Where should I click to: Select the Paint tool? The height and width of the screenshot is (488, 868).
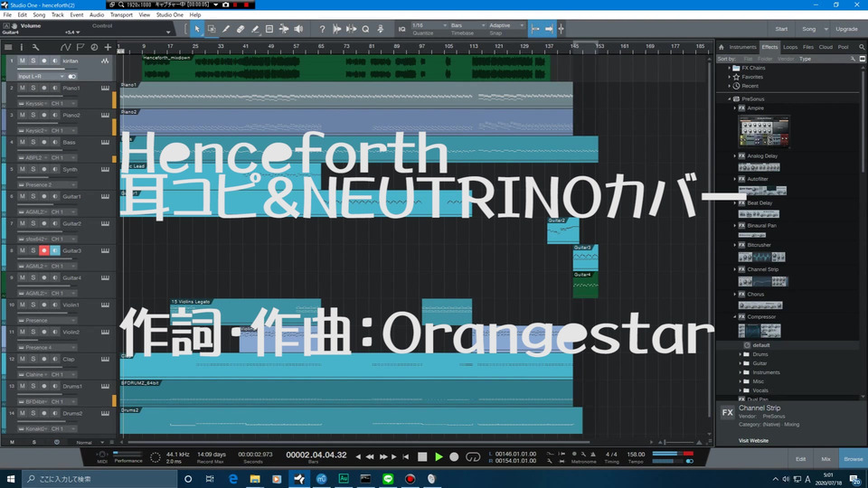255,29
